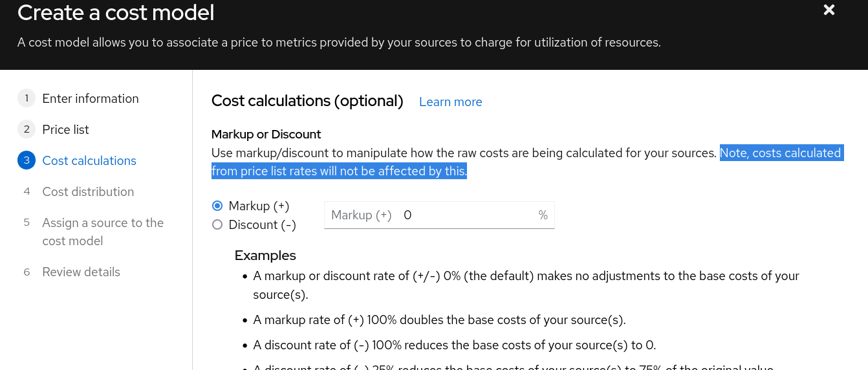Click the percent sign in markup field
868x370 pixels.
pos(543,215)
